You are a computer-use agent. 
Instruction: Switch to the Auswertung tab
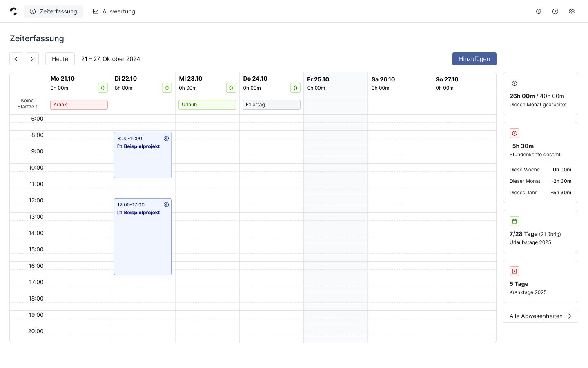tap(114, 11)
